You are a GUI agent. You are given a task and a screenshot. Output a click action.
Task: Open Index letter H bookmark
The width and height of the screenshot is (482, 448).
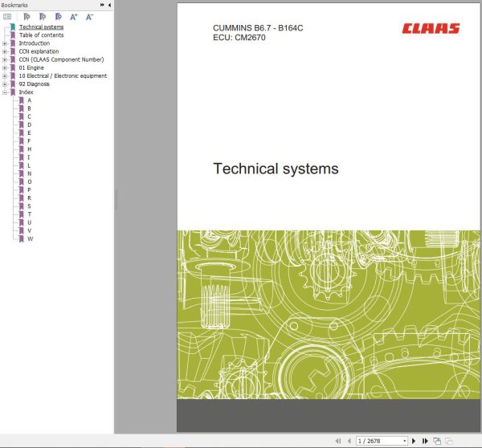click(x=29, y=149)
